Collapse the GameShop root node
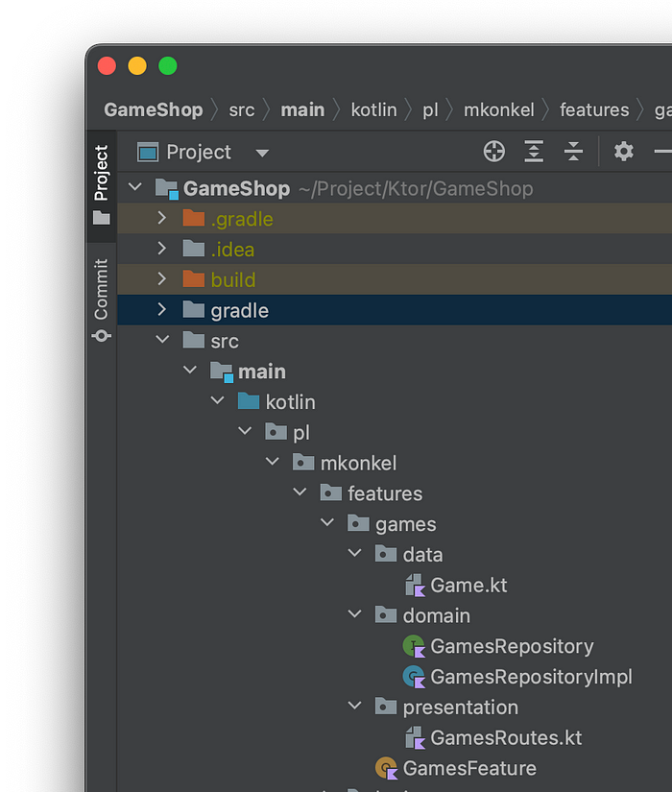 click(135, 187)
